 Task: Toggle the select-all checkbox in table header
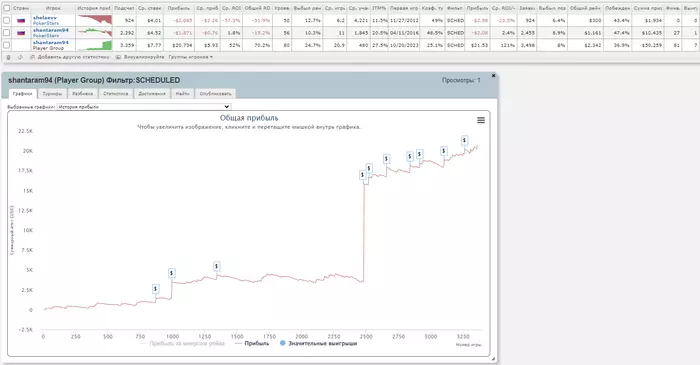7,8
